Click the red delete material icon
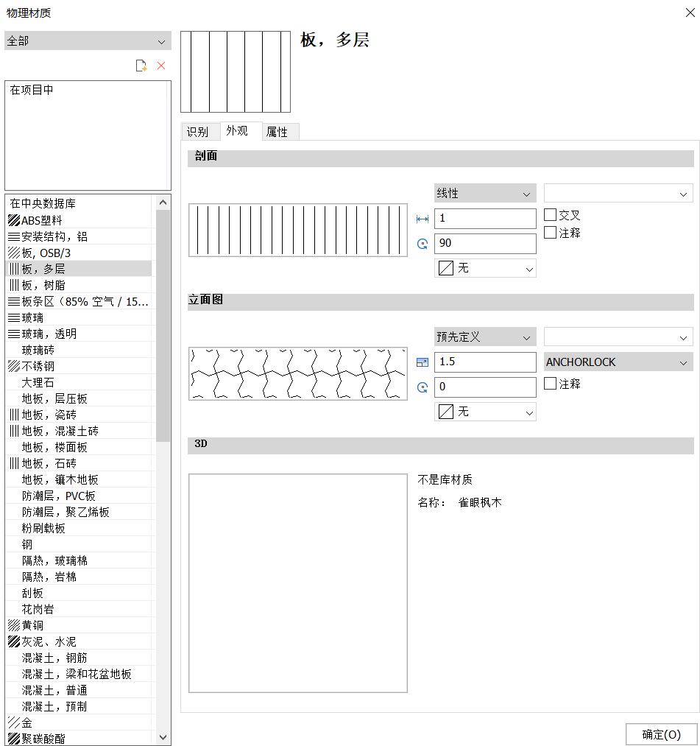The image size is (700, 746). point(161,66)
